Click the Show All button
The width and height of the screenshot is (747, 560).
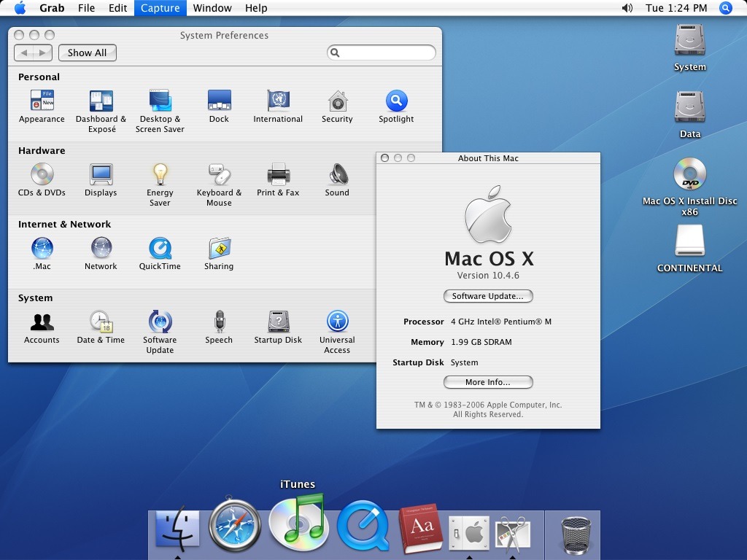(87, 52)
